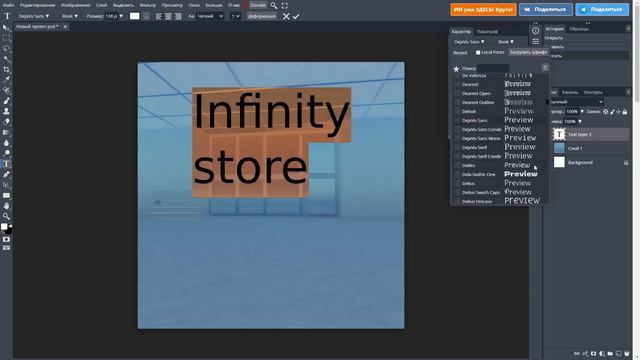Click the favorites star in font list

[456, 69]
